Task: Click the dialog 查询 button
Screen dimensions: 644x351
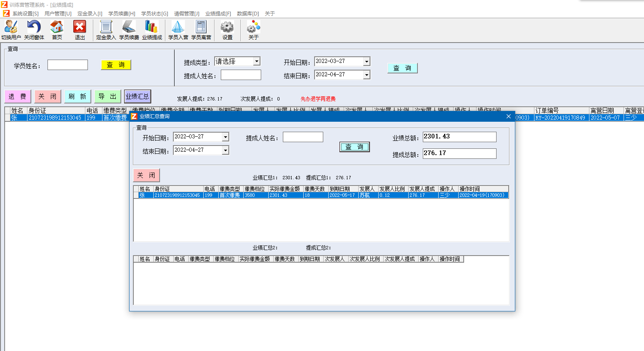Action: pyautogui.click(x=354, y=147)
